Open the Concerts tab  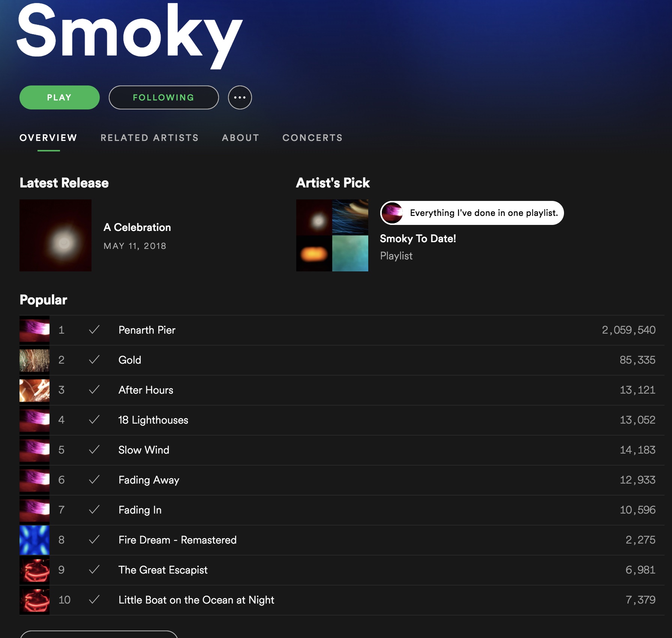pyautogui.click(x=312, y=138)
